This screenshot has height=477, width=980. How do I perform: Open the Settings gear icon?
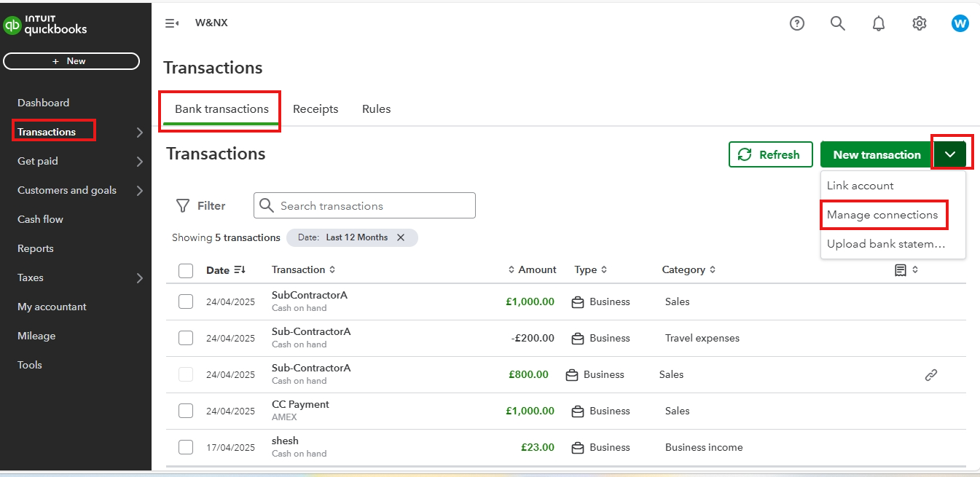[920, 23]
